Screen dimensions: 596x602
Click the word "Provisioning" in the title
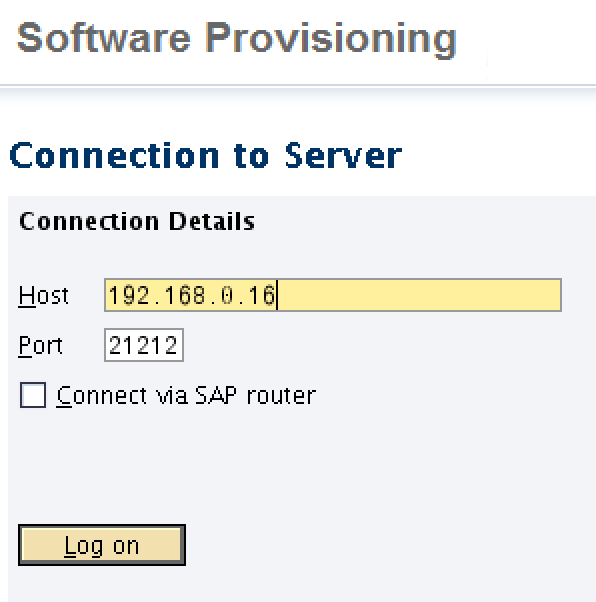331,38
